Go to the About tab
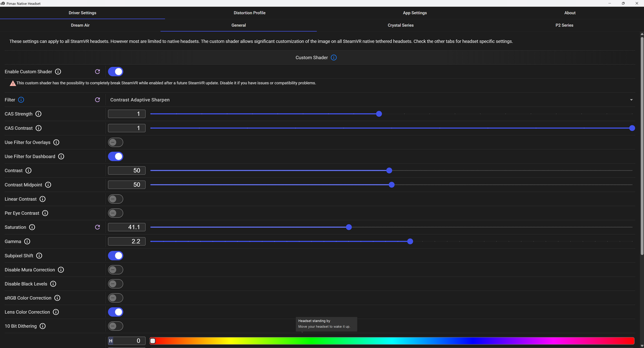 tap(570, 13)
